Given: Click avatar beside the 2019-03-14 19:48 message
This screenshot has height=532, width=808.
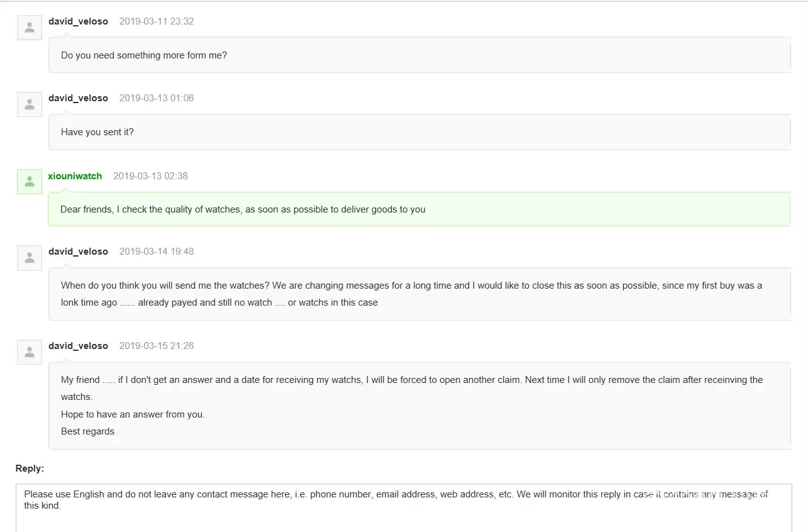Looking at the screenshot, I should pos(29,258).
